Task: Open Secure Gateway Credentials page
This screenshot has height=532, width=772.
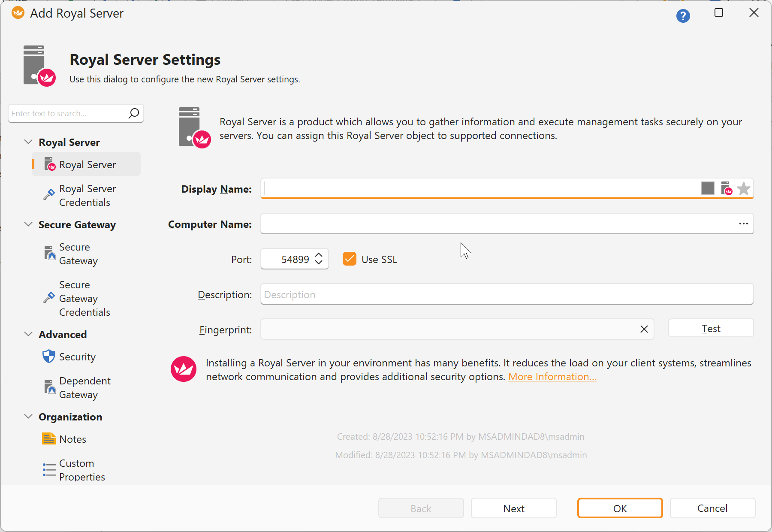Action: click(86, 299)
